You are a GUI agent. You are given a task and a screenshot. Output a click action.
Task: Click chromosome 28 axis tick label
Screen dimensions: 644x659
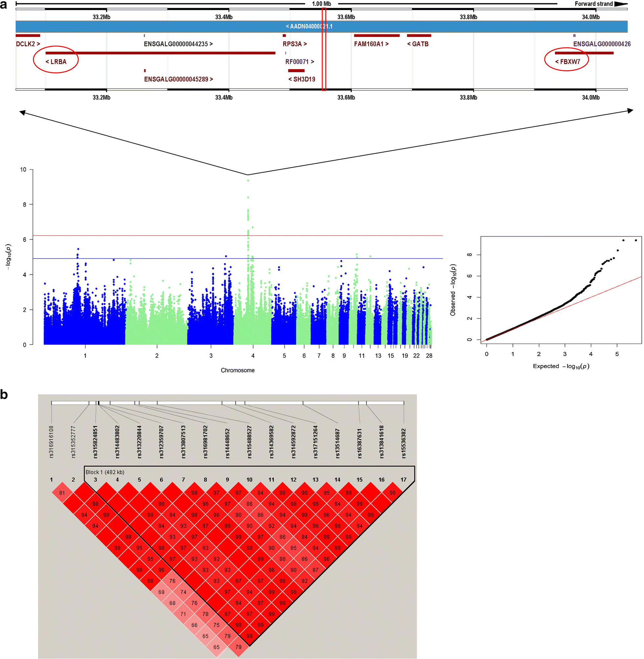(429, 355)
